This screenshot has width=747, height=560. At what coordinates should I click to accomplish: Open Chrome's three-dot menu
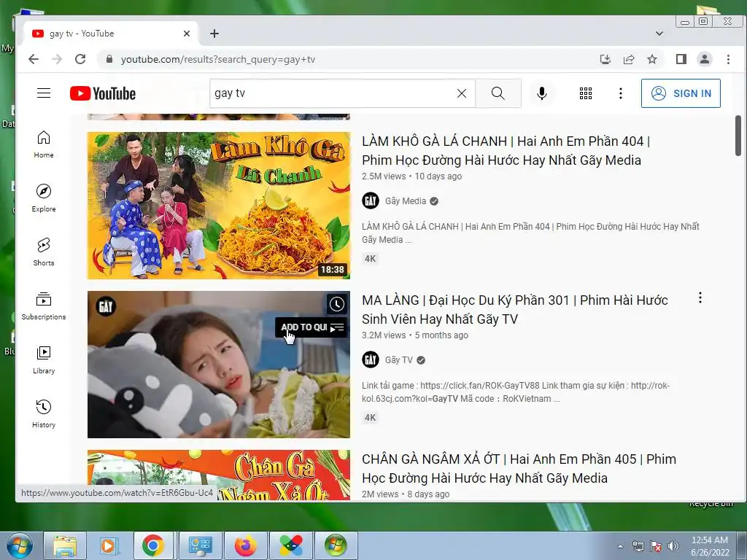point(728,60)
